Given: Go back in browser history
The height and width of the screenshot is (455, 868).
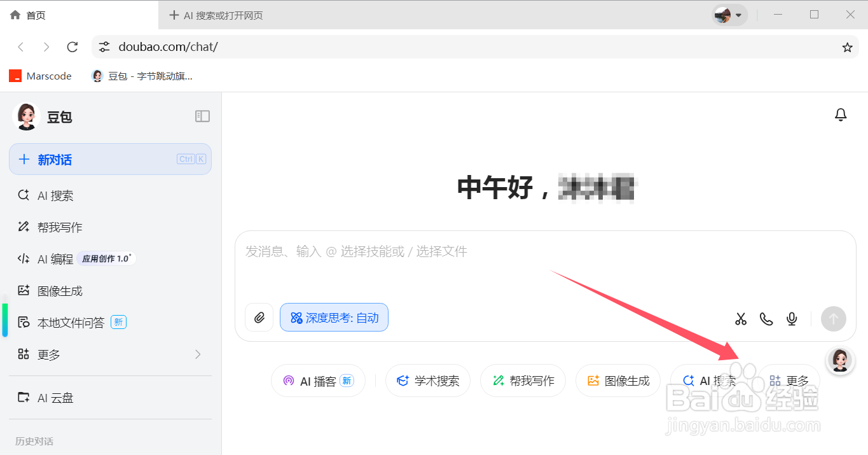Looking at the screenshot, I should [21, 47].
